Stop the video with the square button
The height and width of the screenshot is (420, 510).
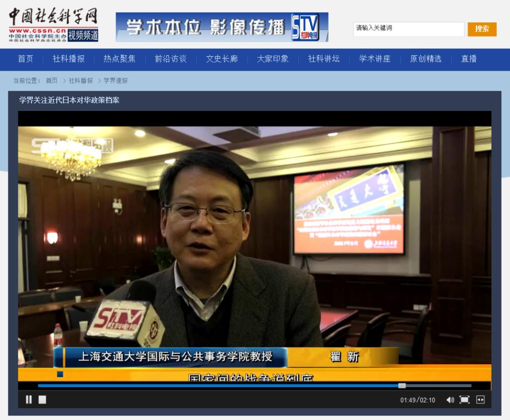pyautogui.click(x=42, y=400)
